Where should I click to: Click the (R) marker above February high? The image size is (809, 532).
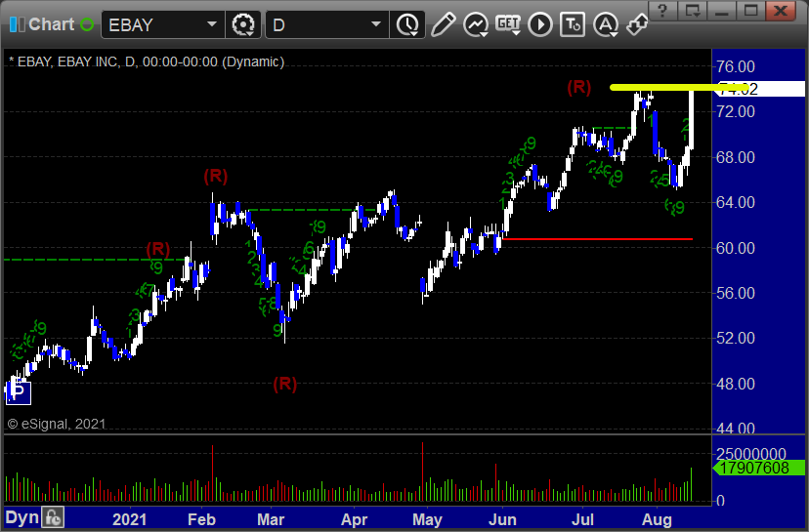pyautogui.click(x=216, y=177)
